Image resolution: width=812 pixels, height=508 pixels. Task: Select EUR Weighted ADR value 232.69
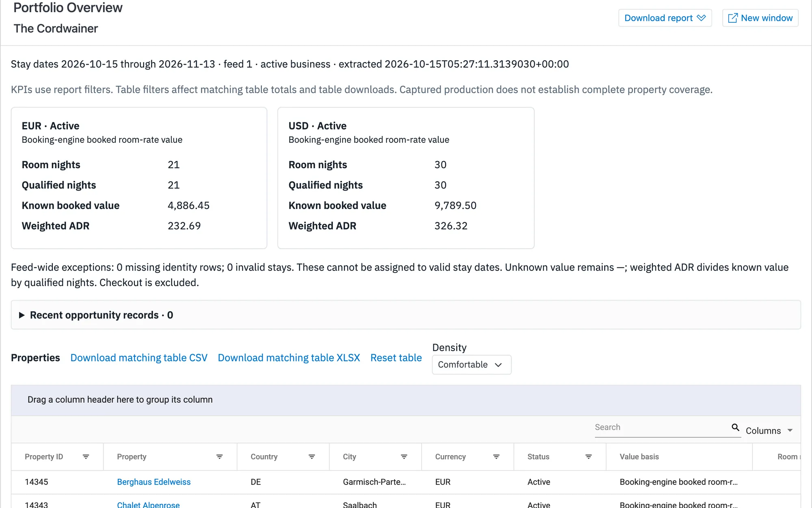(184, 226)
